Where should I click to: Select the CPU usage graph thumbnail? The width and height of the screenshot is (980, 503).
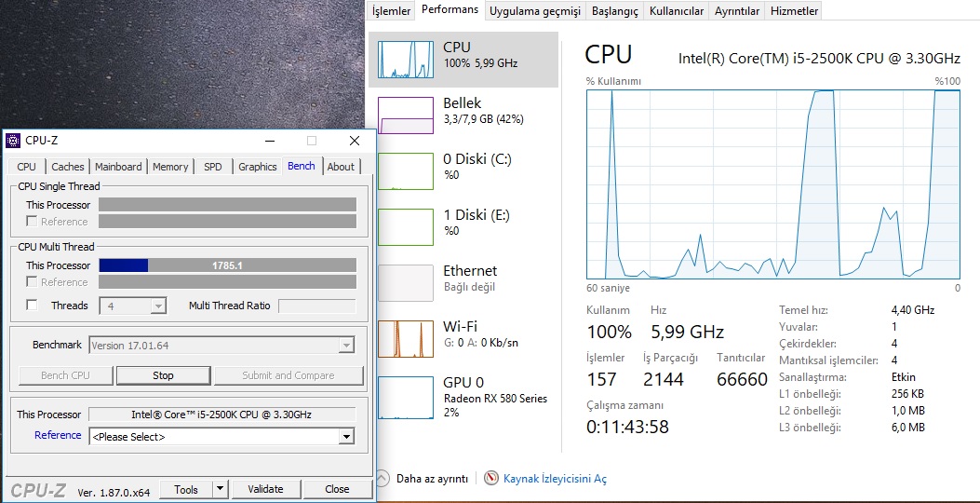click(x=406, y=60)
